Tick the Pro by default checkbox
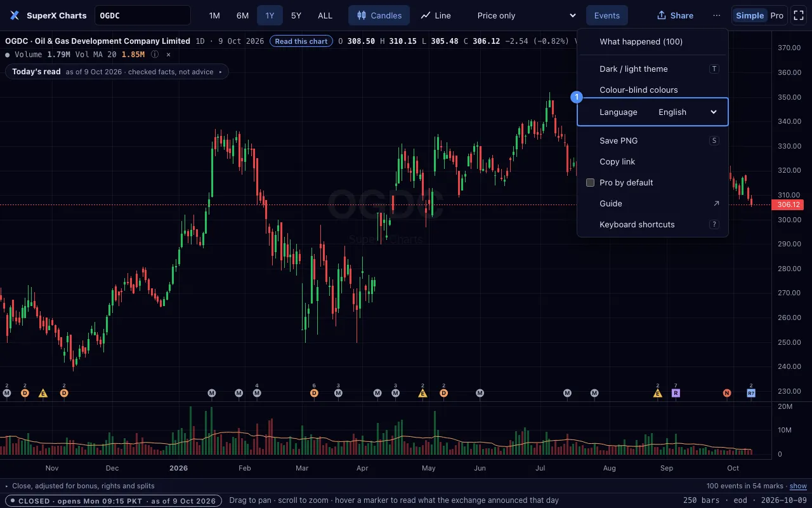The image size is (812, 508). tap(591, 182)
